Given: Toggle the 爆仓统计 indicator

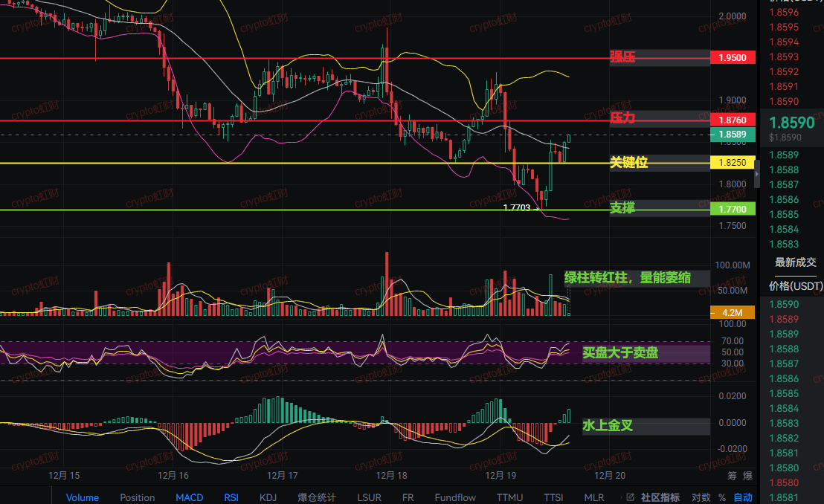Looking at the screenshot, I should (x=316, y=497).
